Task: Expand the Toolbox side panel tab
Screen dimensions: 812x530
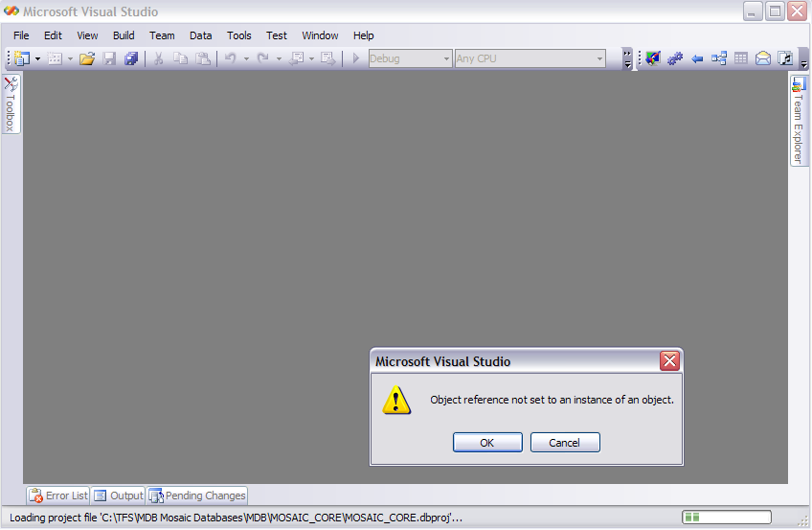Action: click(11, 104)
